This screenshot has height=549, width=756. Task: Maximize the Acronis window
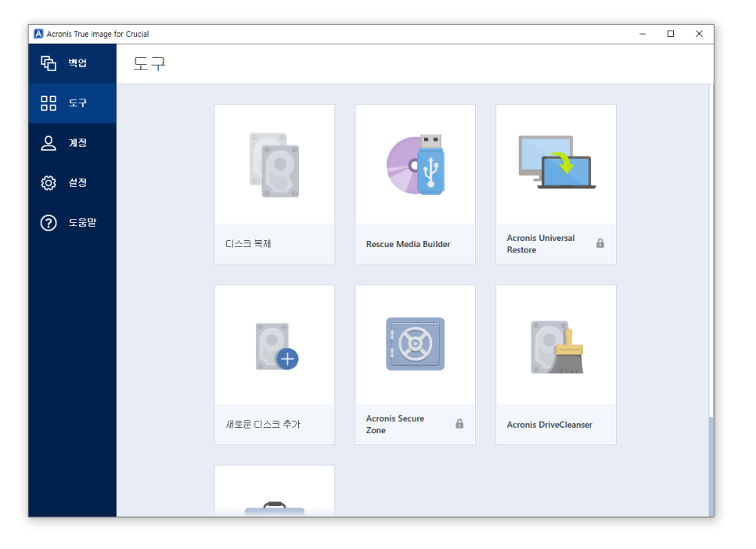point(671,34)
